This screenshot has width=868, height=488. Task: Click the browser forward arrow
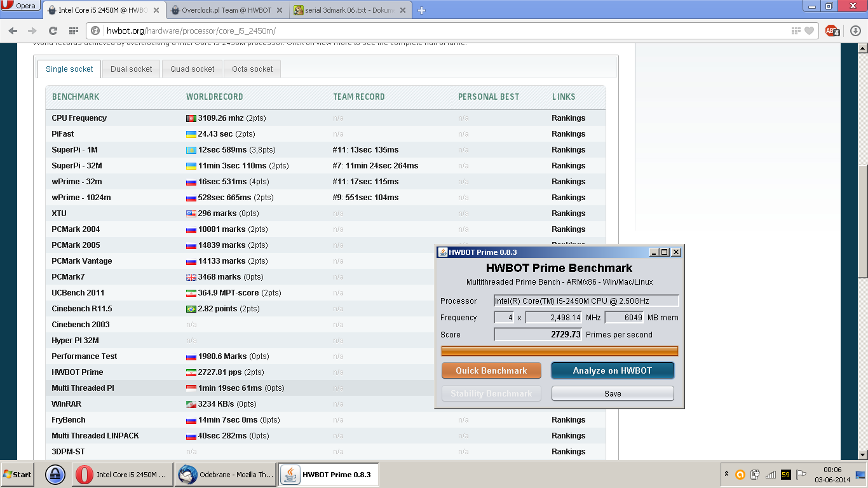pyautogui.click(x=32, y=30)
